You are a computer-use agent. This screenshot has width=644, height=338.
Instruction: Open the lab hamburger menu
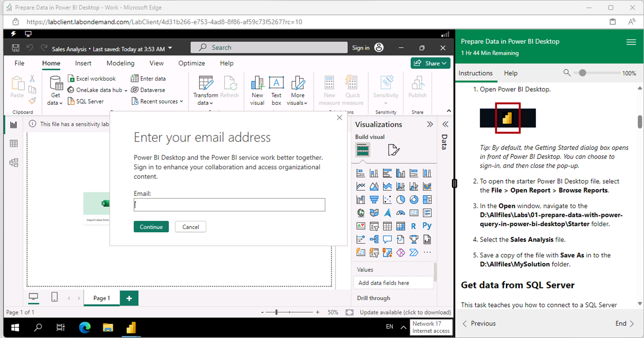coord(631,42)
